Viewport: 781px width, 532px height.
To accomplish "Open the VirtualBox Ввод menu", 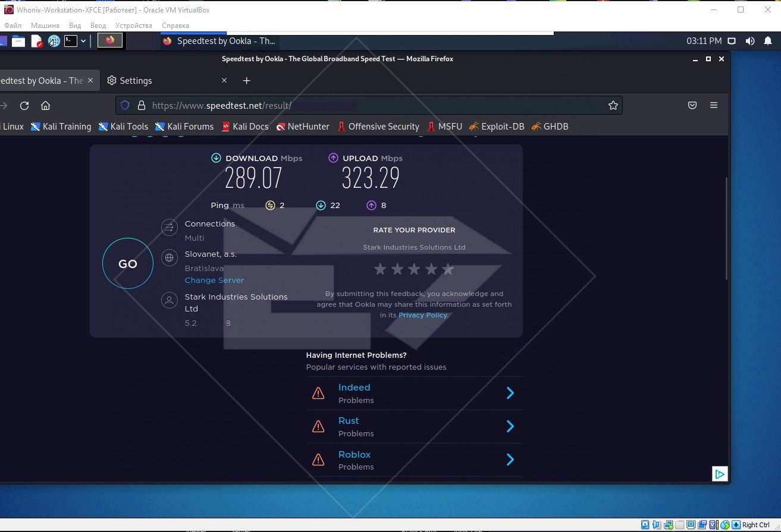I will (98, 26).
